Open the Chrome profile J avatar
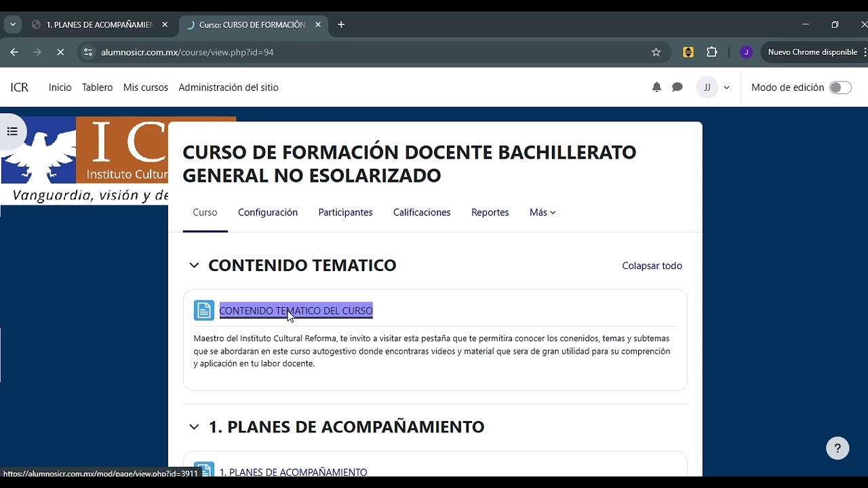 (x=746, y=52)
